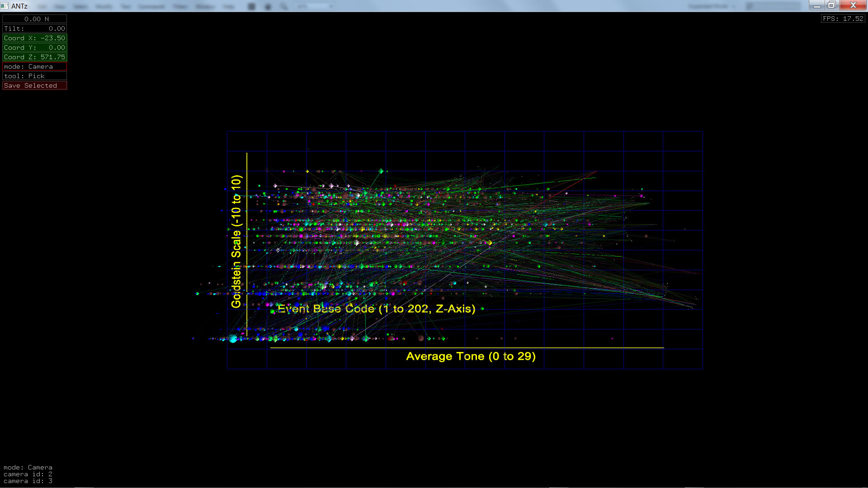Click the Save Selected button
Screen dimensions: 868x488
(34, 85)
